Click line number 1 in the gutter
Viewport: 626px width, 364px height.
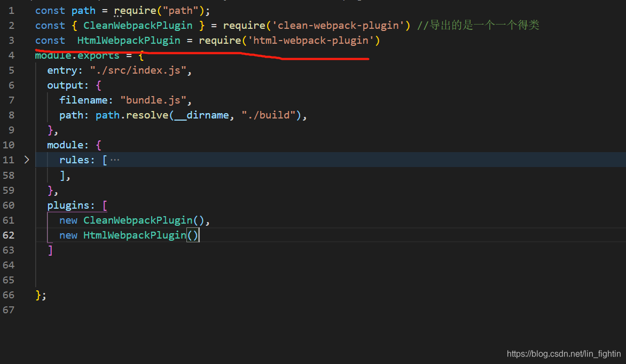pos(11,10)
